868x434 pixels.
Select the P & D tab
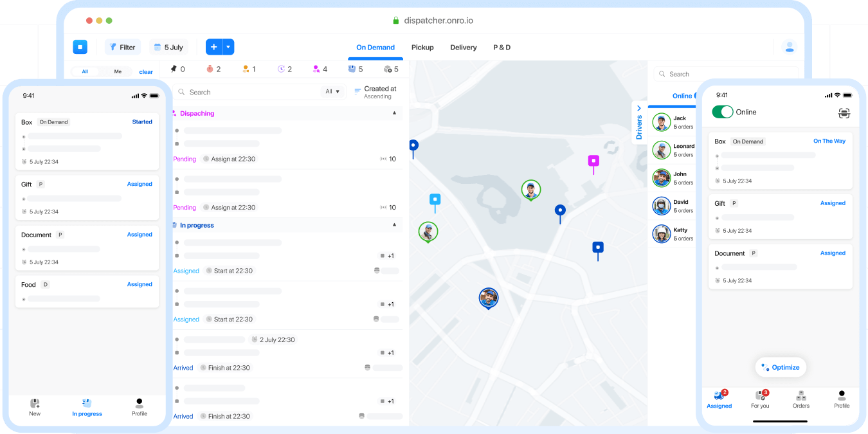[x=502, y=48]
